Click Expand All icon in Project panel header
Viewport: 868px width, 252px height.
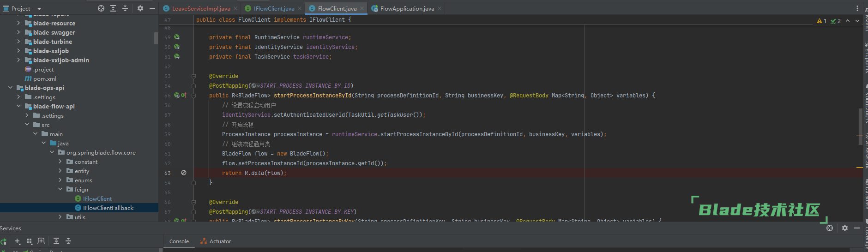point(113,8)
